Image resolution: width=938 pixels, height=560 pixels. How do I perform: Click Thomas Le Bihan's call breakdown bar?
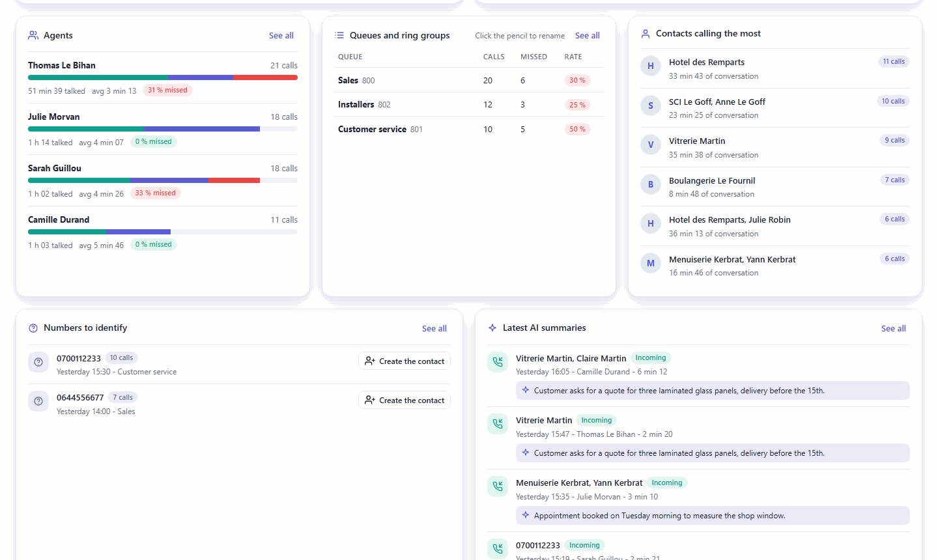(163, 77)
